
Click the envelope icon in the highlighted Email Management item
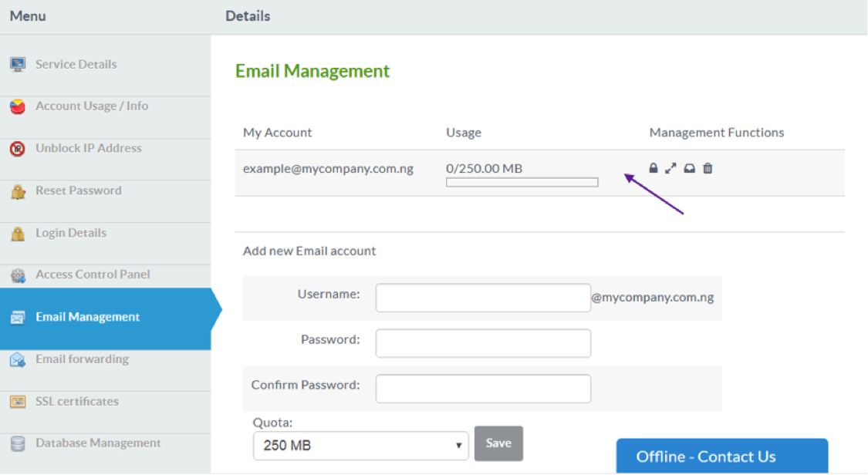18,318
